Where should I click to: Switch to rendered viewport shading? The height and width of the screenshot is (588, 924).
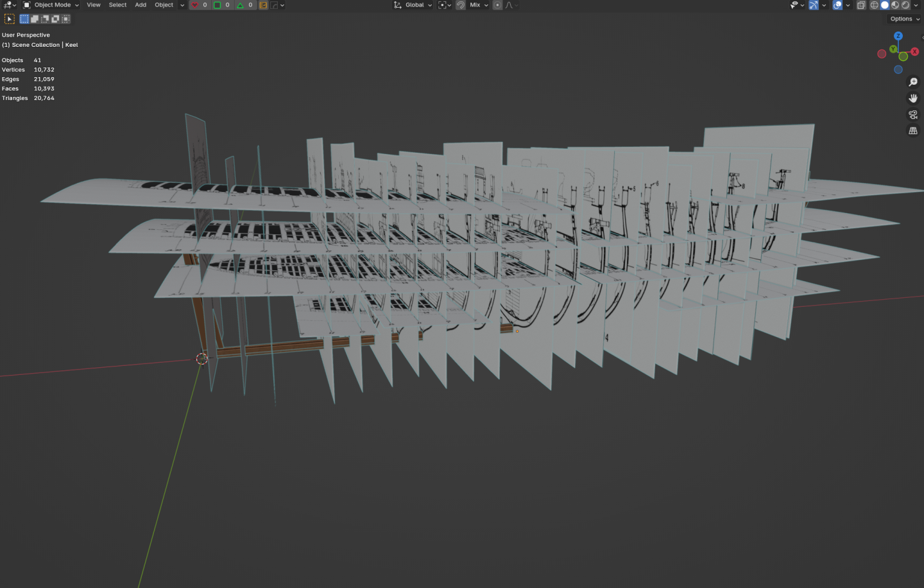[905, 4]
